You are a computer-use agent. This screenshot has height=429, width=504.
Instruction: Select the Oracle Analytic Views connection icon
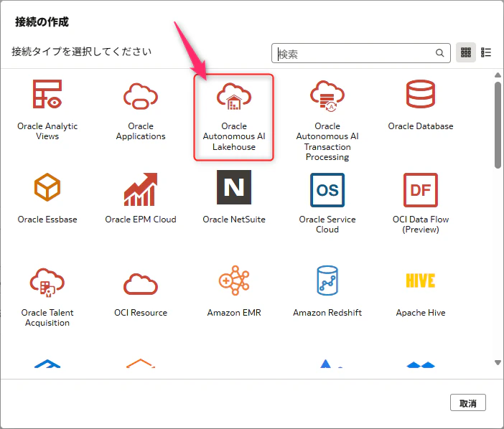point(47,94)
